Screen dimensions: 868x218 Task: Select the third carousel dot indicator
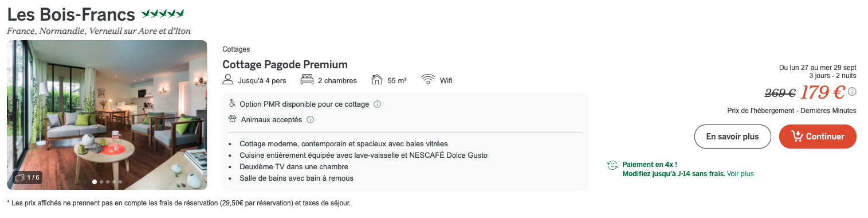[x=107, y=182]
